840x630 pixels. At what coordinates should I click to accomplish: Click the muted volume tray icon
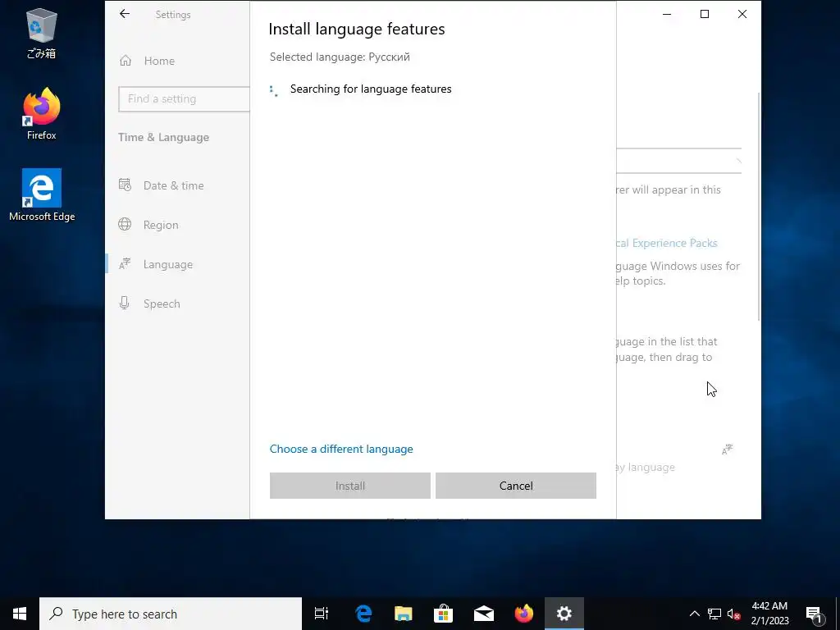(734, 614)
